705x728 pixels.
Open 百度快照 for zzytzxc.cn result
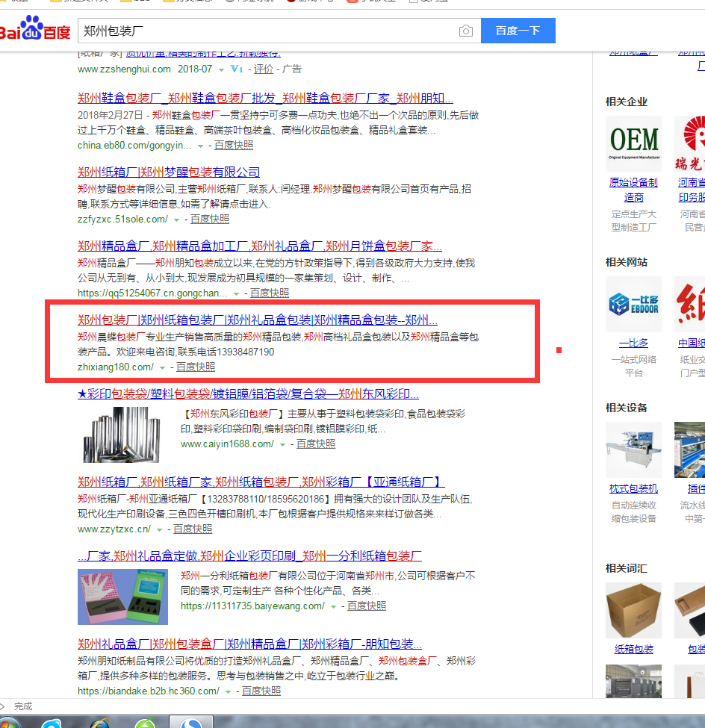[x=193, y=529]
